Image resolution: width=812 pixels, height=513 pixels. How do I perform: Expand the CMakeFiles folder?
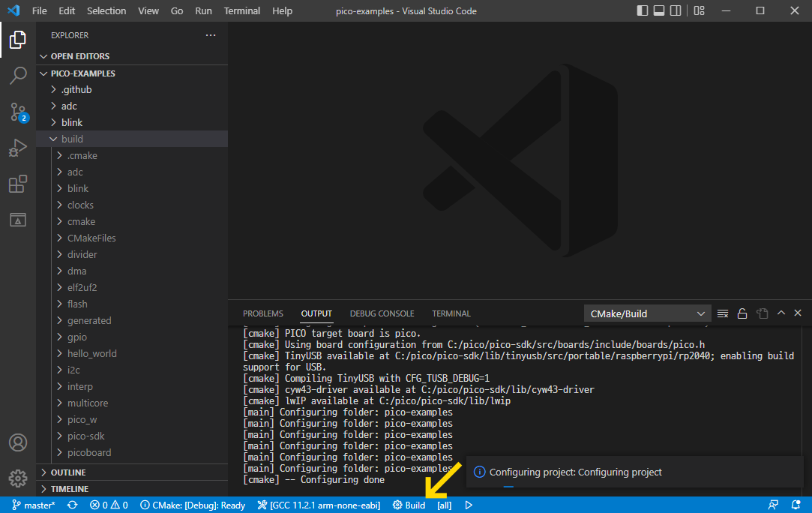click(132, 238)
